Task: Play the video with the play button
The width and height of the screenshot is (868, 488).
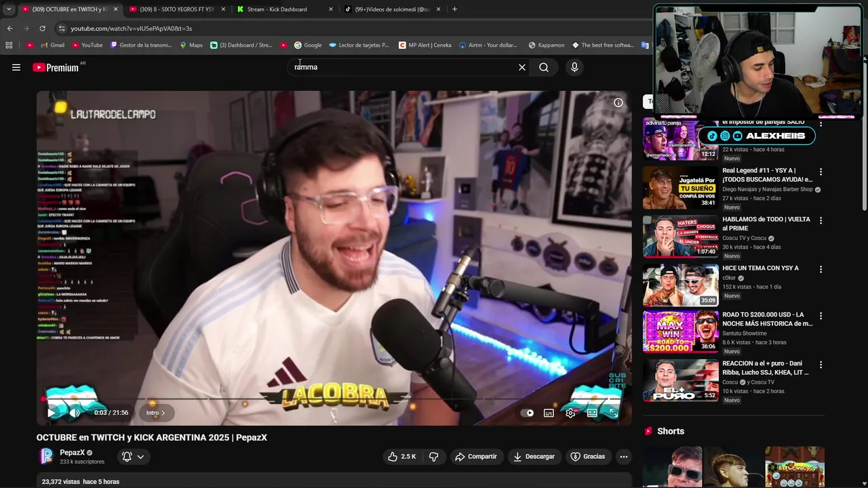Action: (x=51, y=413)
